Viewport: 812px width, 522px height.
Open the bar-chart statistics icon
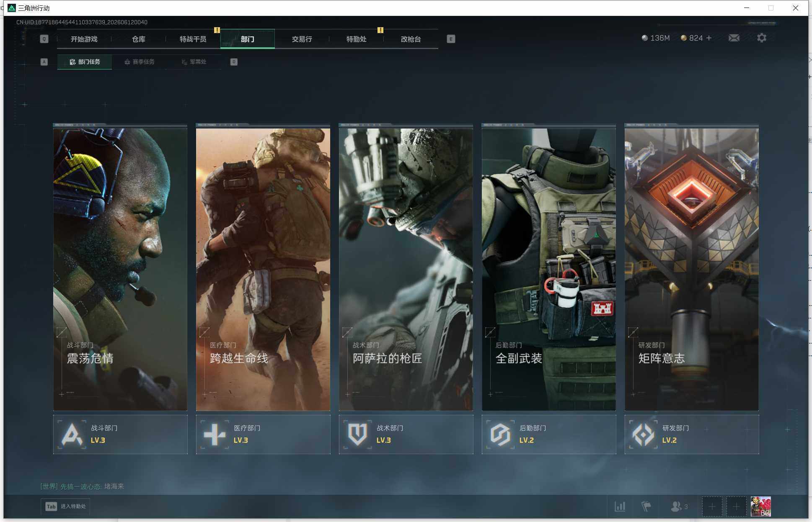pyautogui.click(x=620, y=507)
